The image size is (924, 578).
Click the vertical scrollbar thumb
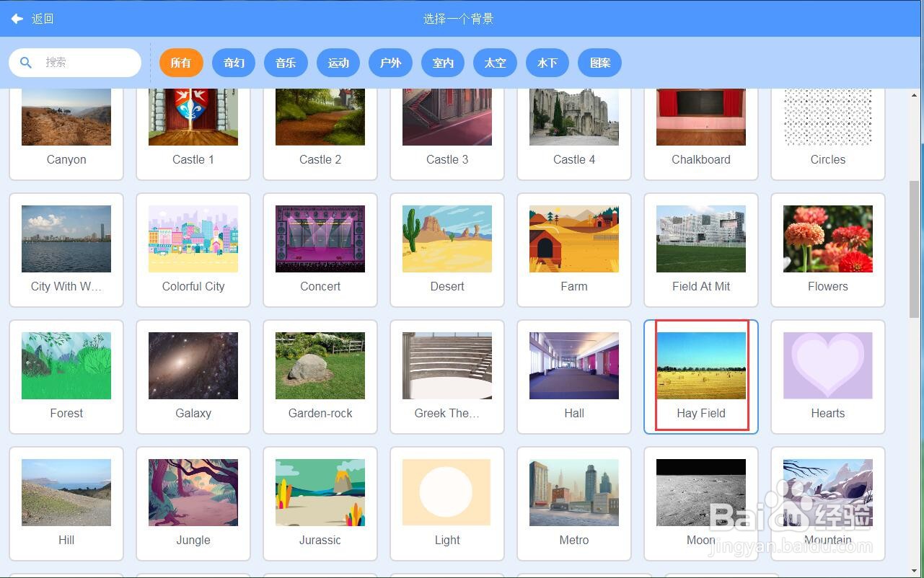point(915,249)
